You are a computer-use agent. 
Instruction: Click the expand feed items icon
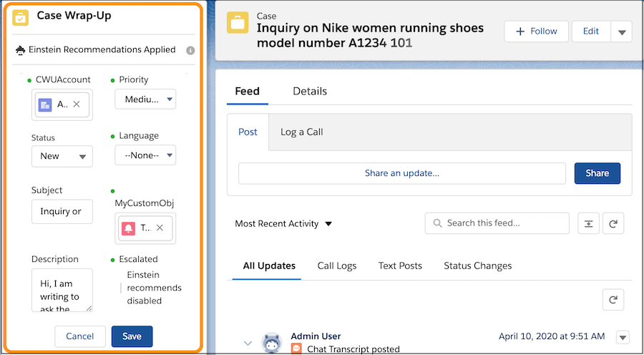(588, 223)
